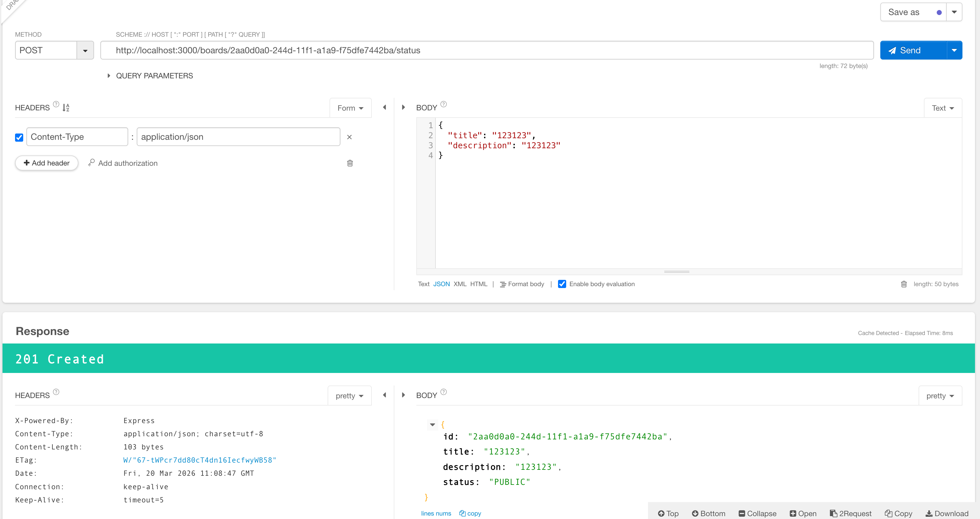Viewport: 980px width, 519px height.
Task: Click the request body trash icon
Action: tap(904, 284)
